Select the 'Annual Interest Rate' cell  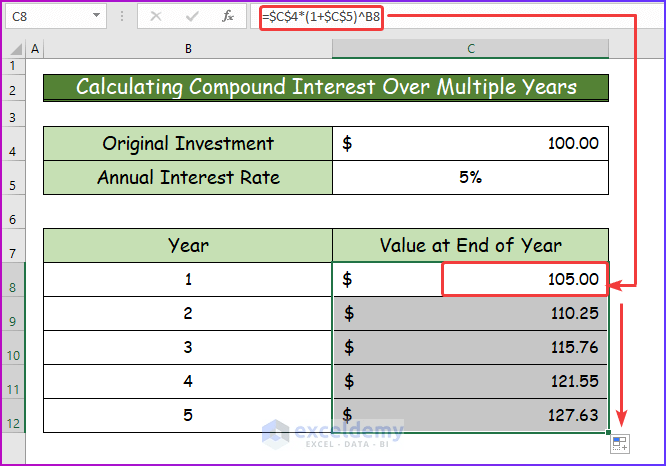(x=188, y=178)
